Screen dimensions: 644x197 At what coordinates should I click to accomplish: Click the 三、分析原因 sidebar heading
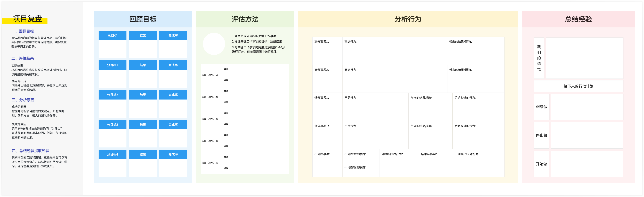tap(23, 100)
